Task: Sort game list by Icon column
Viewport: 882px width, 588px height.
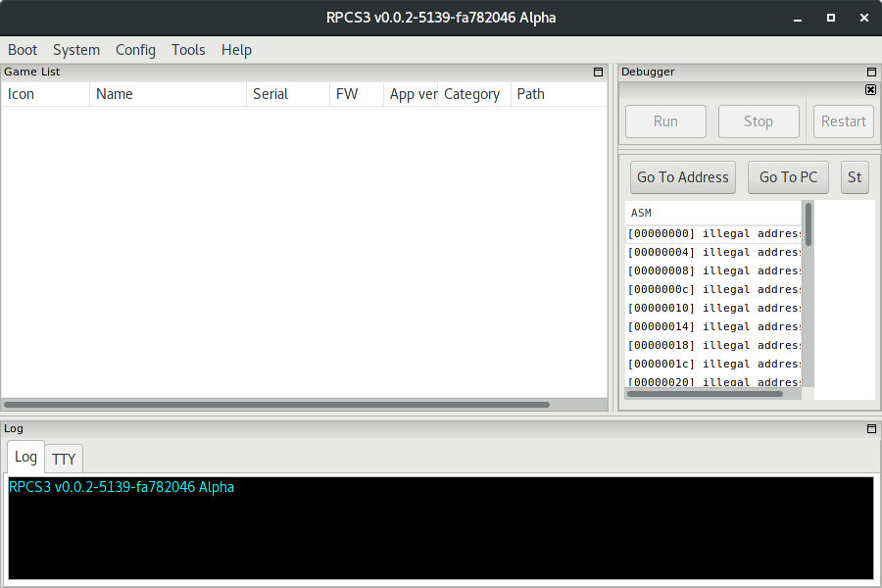Action: [45, 94]
